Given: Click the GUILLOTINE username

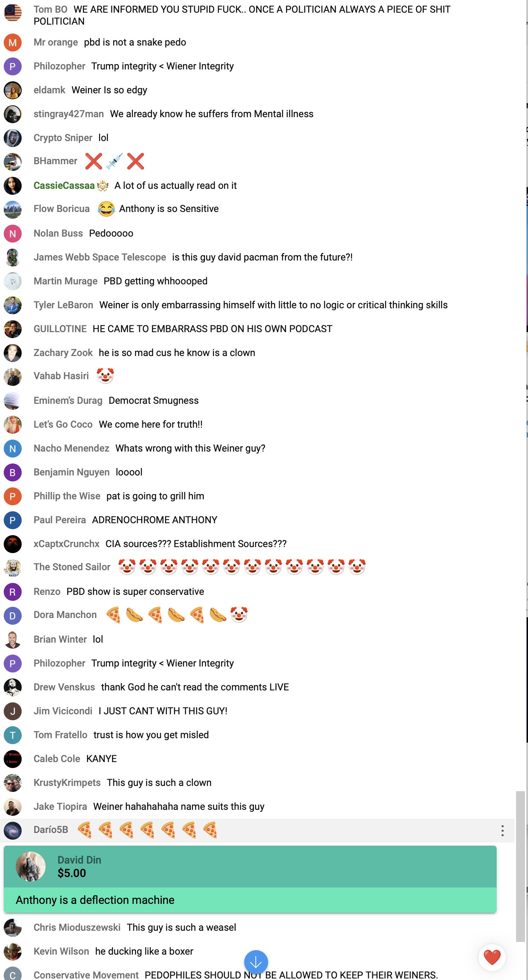Looking at the screenshot, I should [60, 329].
